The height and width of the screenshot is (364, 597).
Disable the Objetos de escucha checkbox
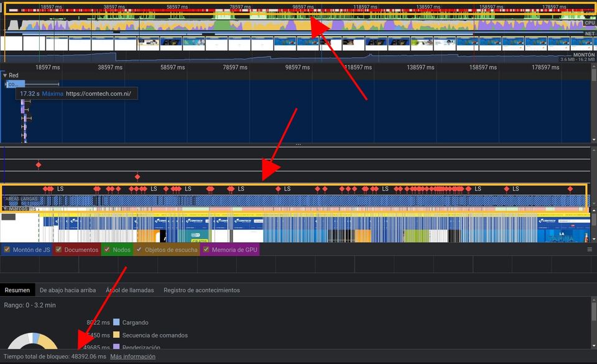point(139,250)
